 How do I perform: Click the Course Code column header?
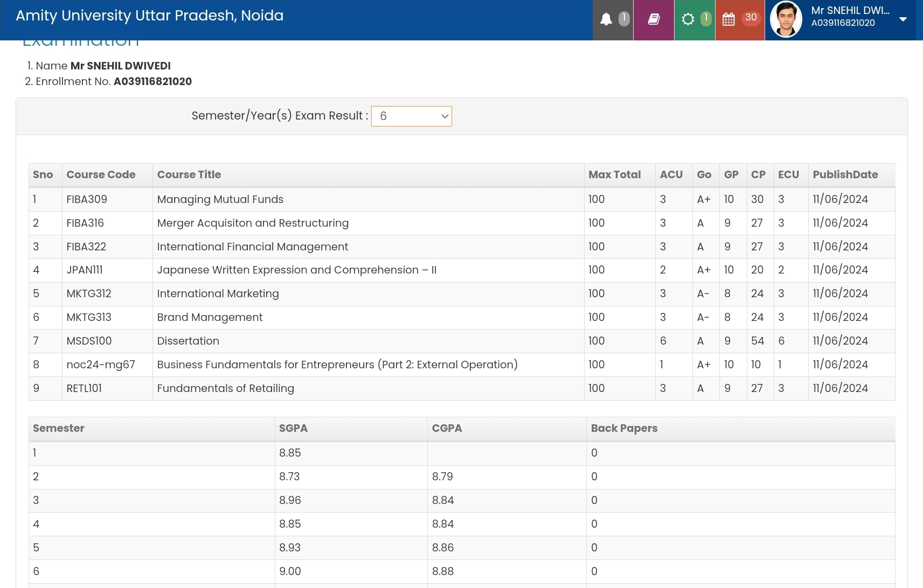(101, 175)
